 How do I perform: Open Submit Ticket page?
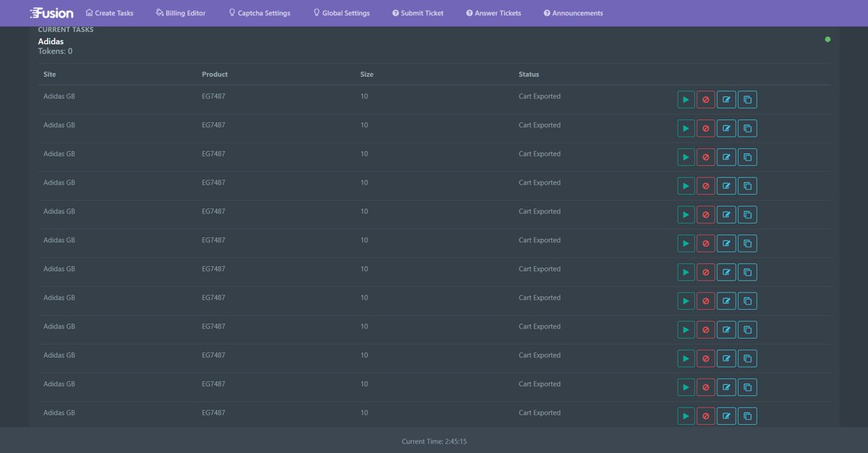point(418,13)
